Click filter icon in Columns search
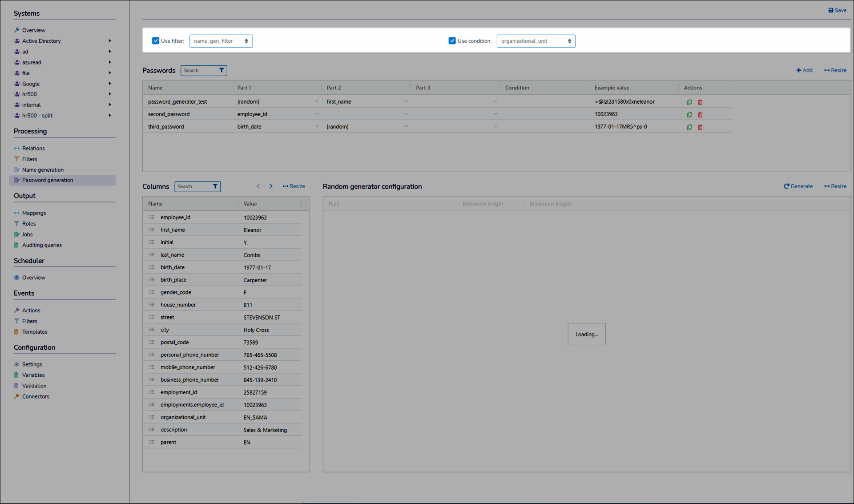The image size is (854, 504). (x=215, y=186)
